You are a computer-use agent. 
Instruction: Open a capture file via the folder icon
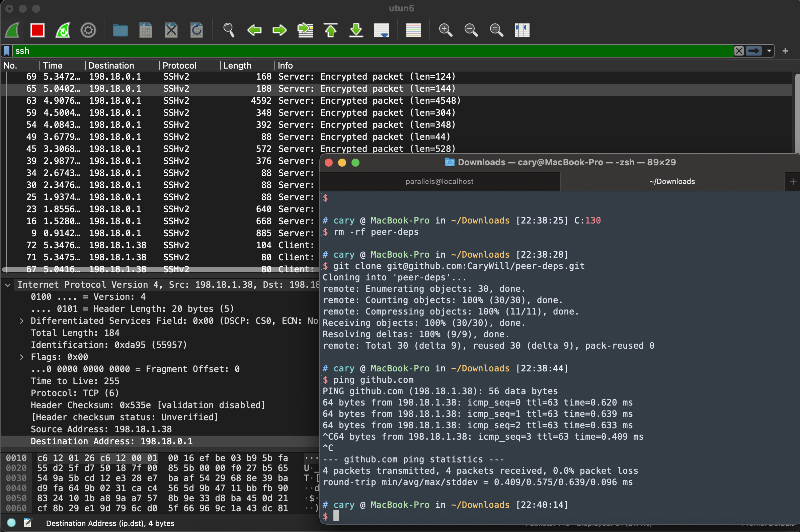[x=120, y=30]
